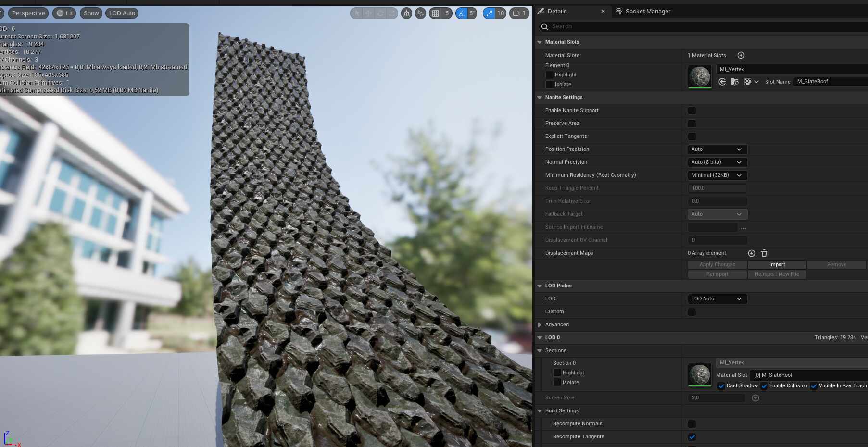Viewport: 868px width, 447px height.
Task: Collapse the Material Slots section
Action: click(x=539, y=42)
